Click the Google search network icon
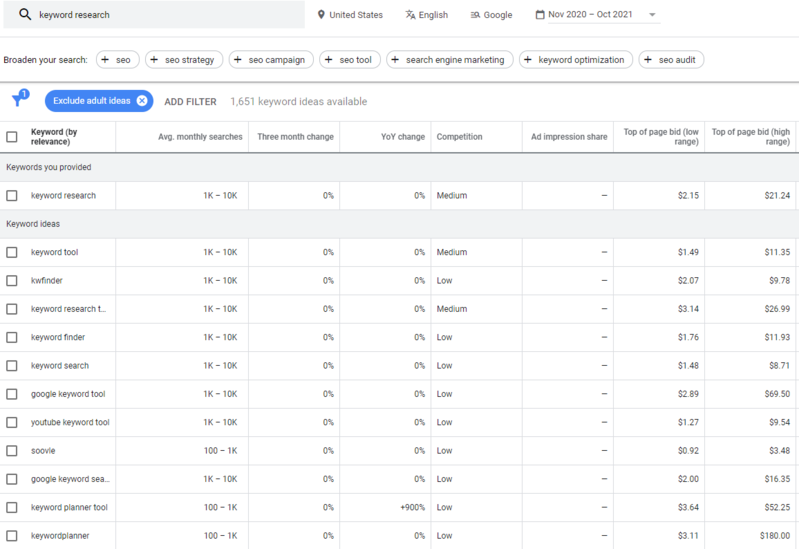799x549 pixels. click(x=475, y=15)
